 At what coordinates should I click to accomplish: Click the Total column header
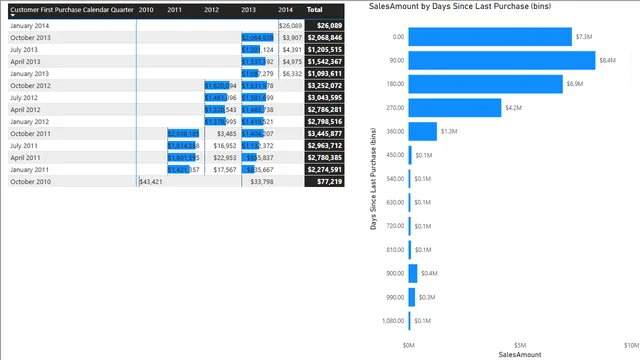[x=314, y=9]
